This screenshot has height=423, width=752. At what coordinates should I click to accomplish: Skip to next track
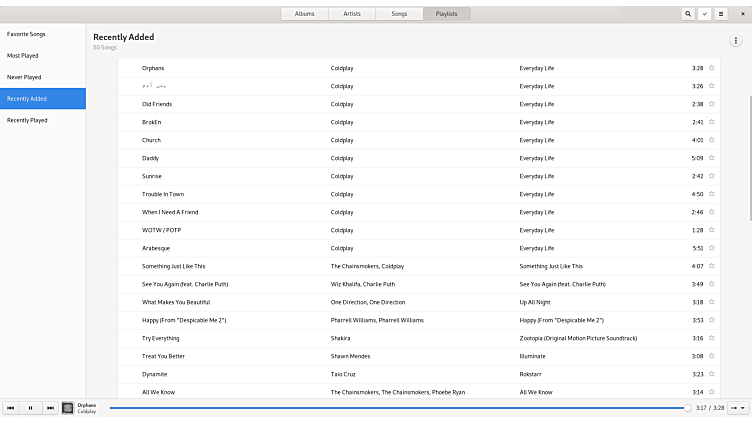pos(50,408)
